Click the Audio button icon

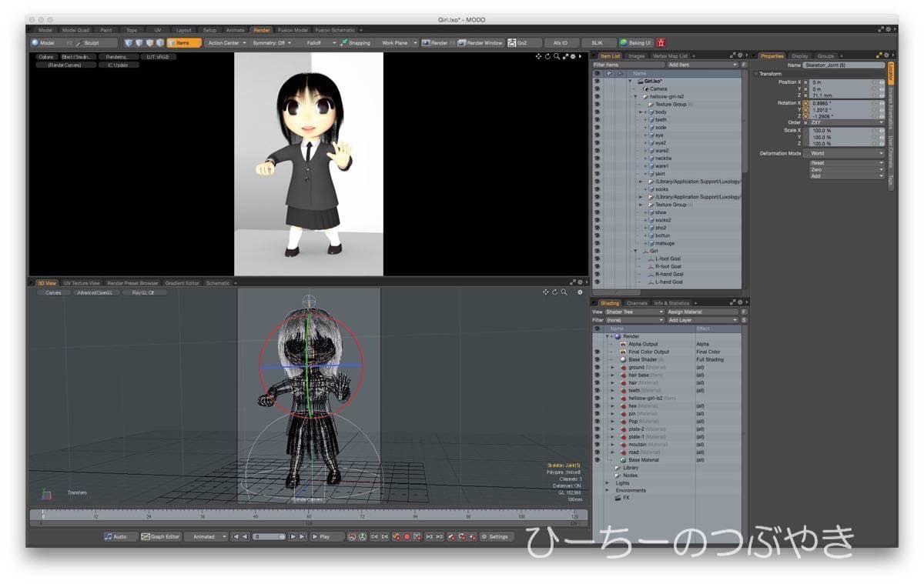coord(109,536)
